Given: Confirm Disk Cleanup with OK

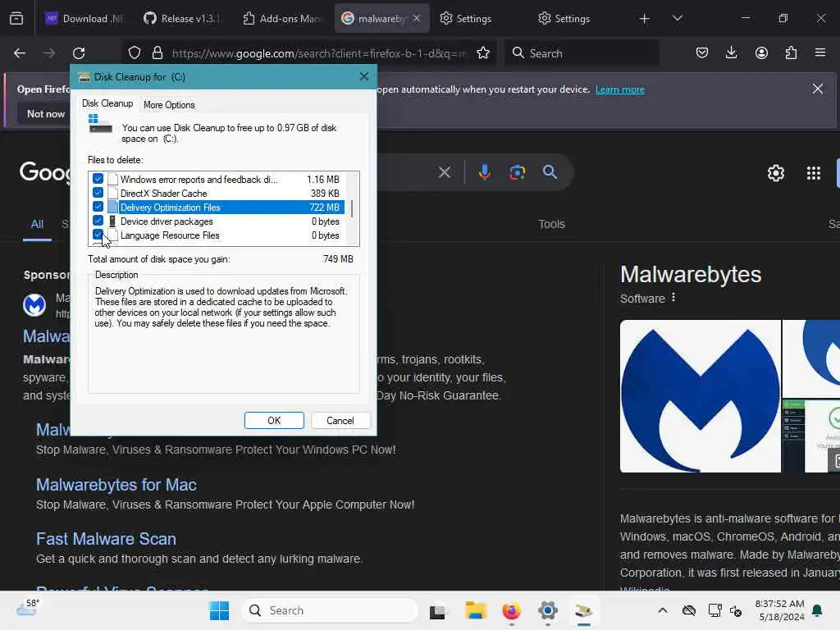Looking at the screenshot, I should [274, 421].
